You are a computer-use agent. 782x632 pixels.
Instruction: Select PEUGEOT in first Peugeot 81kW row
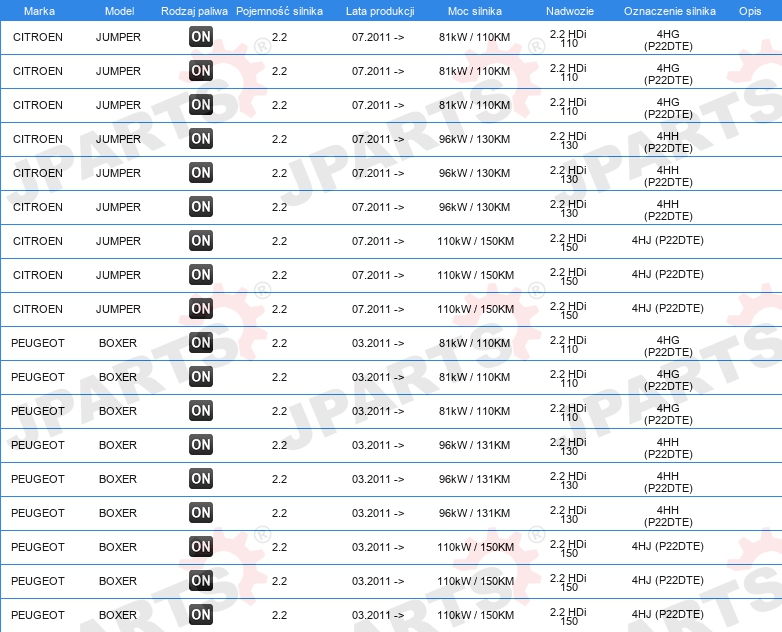point(38,343)
